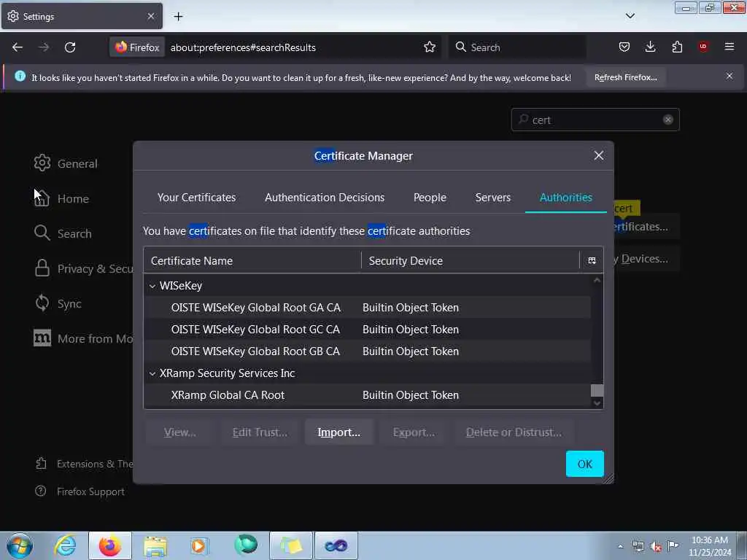Open the General settings category
The width and height of the screenshot is (747, 560).
coord(66,163)
